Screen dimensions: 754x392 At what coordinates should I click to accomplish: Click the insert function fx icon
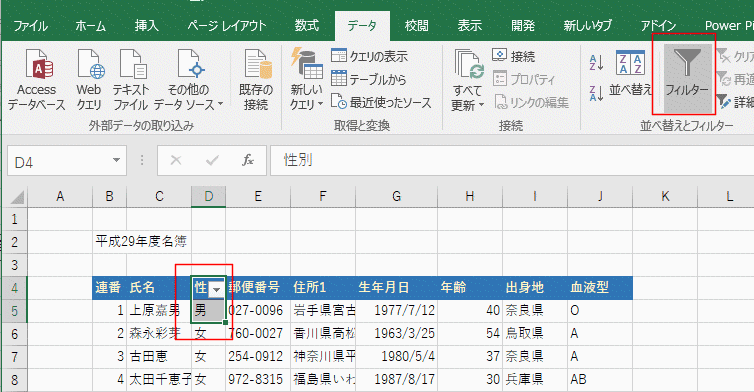(x=248, y=160)
